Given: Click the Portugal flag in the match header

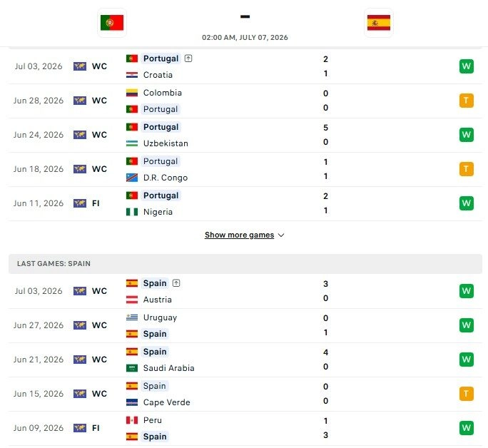Looking at the screenshot, I should 112,23.
